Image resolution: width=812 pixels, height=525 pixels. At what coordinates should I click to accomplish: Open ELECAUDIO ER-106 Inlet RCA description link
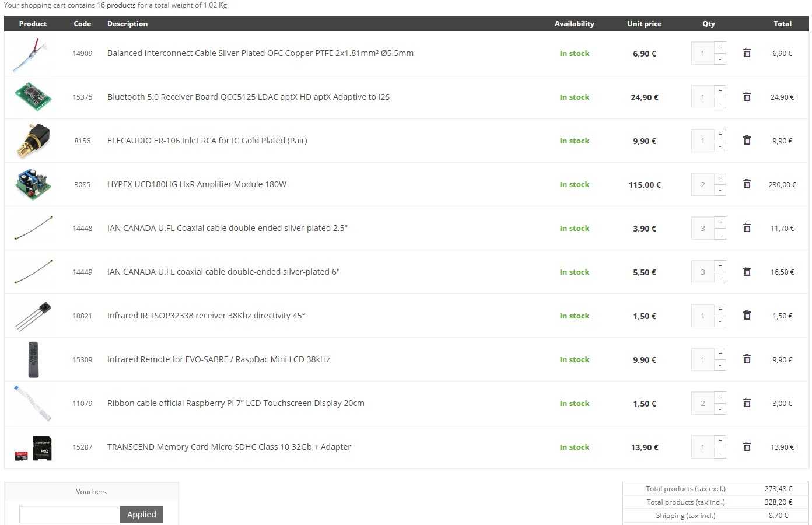click(x=207, y=141)
